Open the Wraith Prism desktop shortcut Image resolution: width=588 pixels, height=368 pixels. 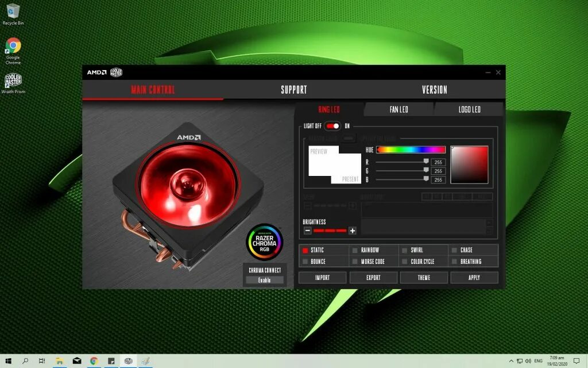click(13, 83)
